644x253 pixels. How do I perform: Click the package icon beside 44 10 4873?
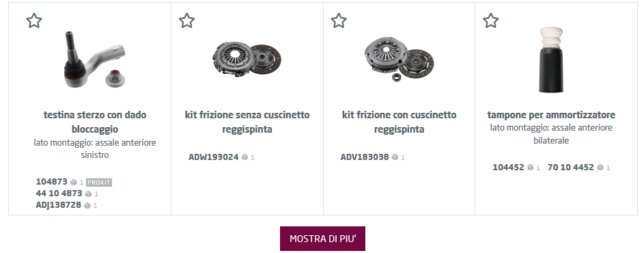[x=89, y=194]
